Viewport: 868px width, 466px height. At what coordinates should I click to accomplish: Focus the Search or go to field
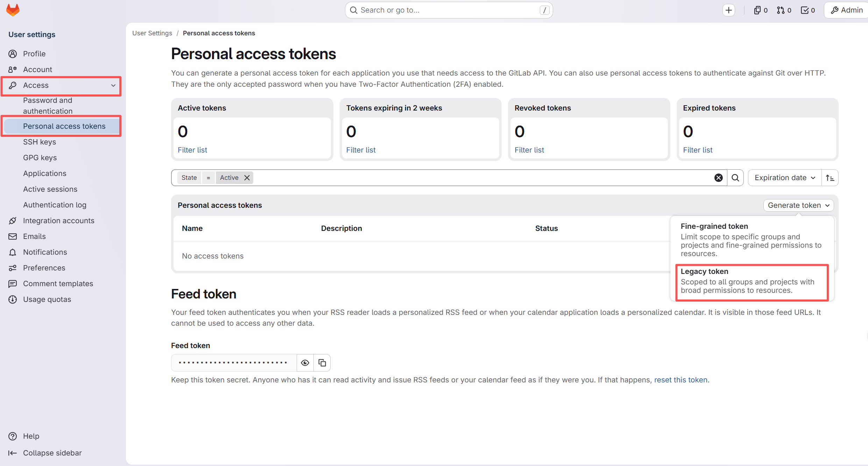point(449,10)
